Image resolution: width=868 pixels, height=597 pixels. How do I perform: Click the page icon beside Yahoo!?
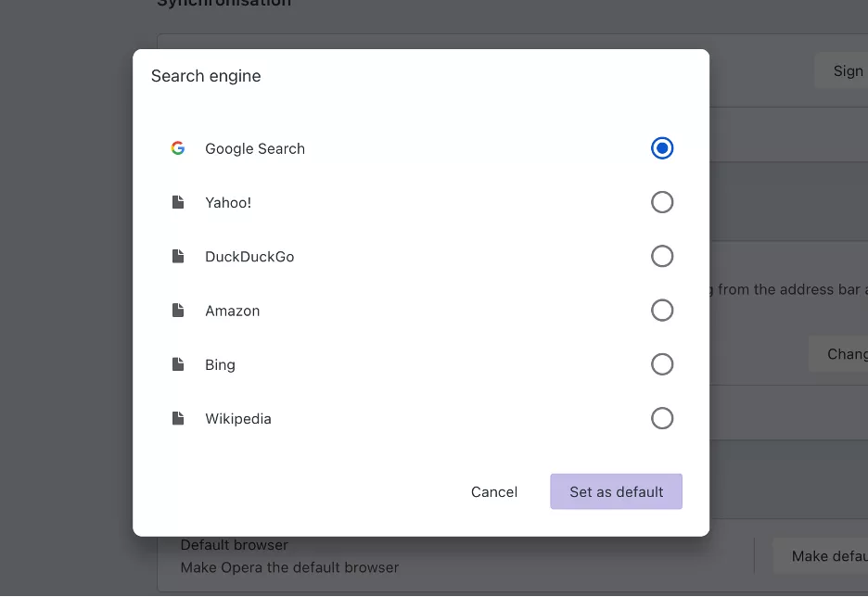tap(178, 202)
